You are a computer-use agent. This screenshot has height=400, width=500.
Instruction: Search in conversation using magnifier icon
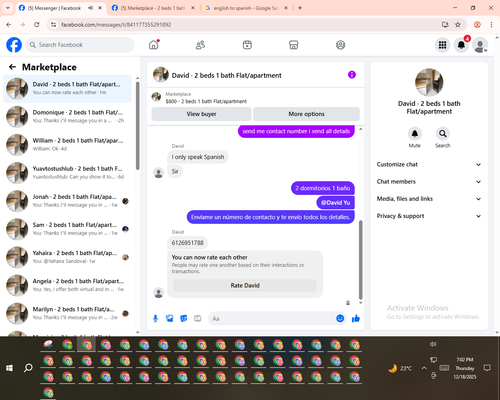442,134
